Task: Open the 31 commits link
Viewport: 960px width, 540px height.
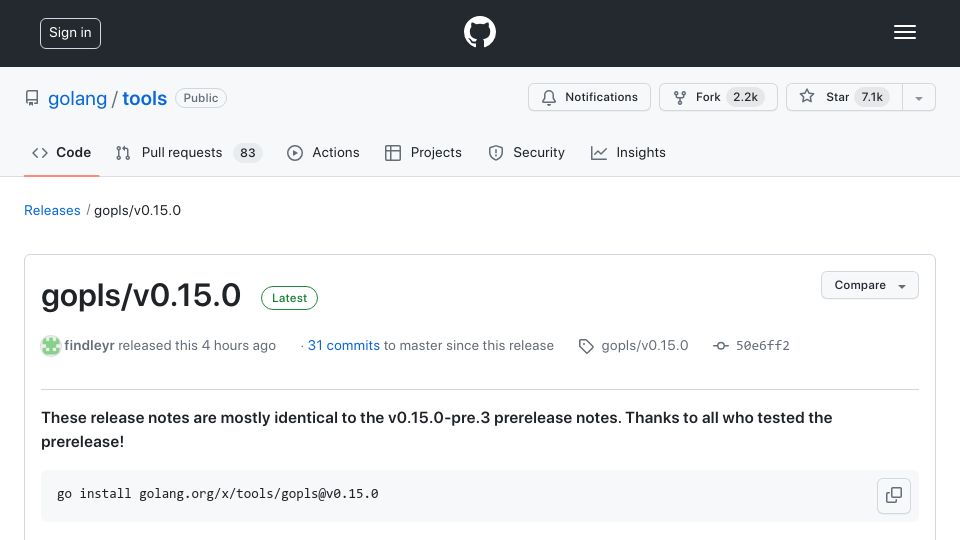Action: tap(343, 345)
